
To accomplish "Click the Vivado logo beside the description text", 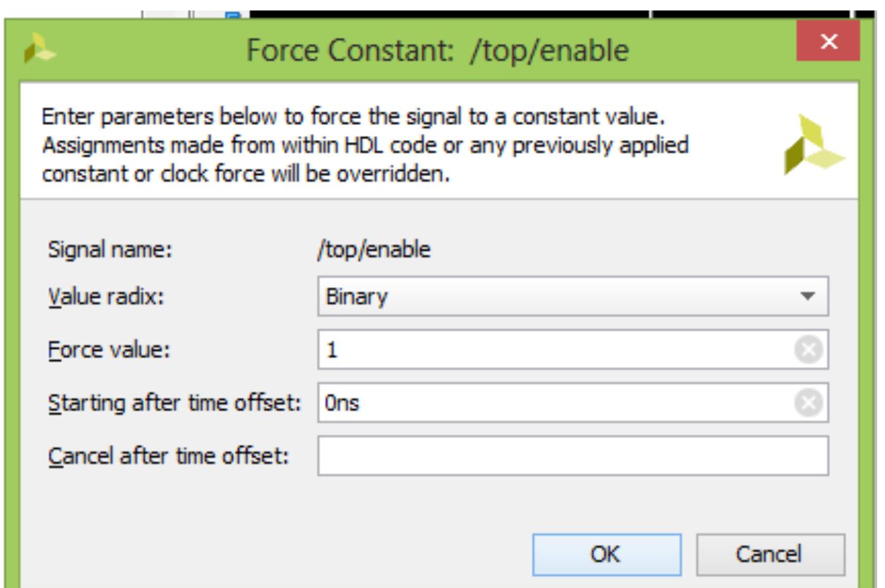I will pyautogui.click(x=812, y=146).
